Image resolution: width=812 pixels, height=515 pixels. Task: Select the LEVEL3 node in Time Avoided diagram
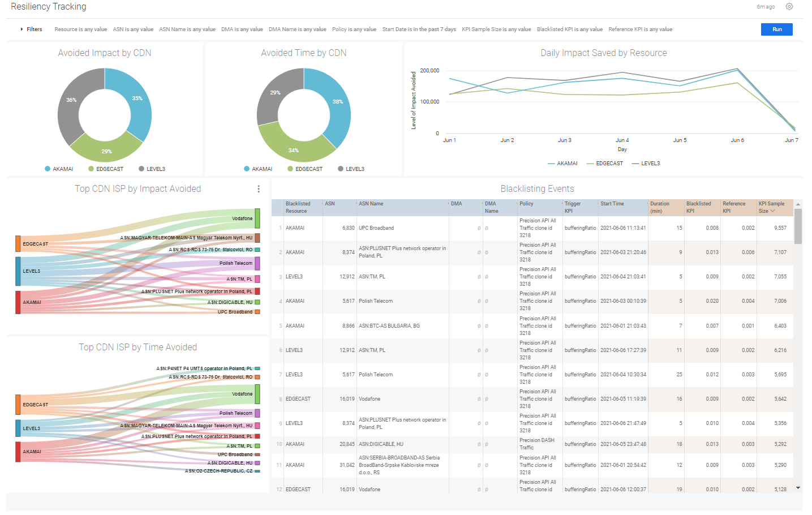tap(19, 428)
